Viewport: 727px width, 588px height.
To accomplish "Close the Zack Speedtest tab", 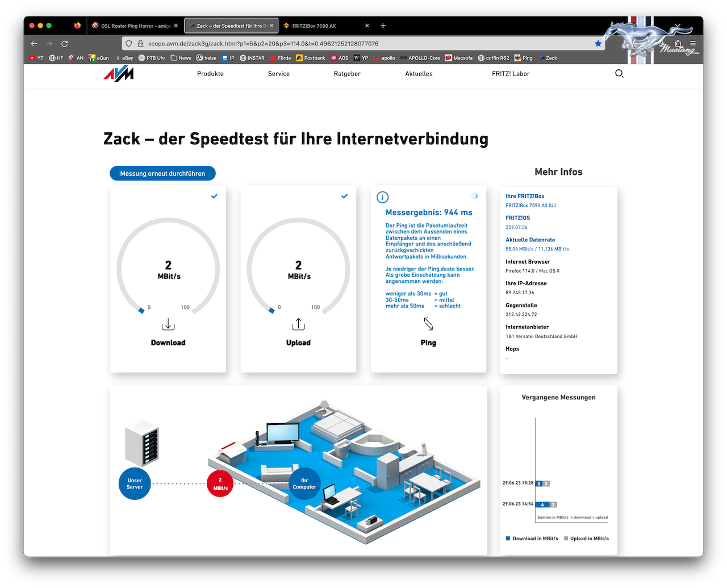I will coord(271,26).
